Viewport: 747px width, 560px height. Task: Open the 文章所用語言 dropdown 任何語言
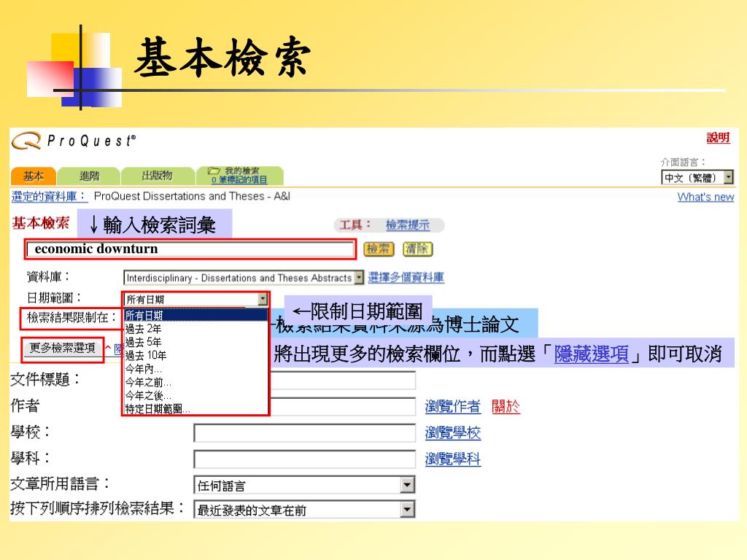304,485
